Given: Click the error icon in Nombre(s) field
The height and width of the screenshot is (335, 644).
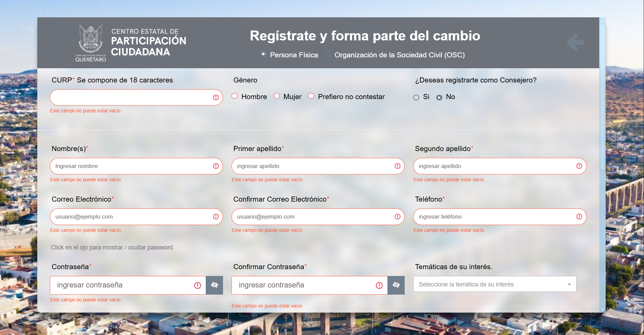Looking at the screenshot, I should pyautogui.click(x=216, y=166).
